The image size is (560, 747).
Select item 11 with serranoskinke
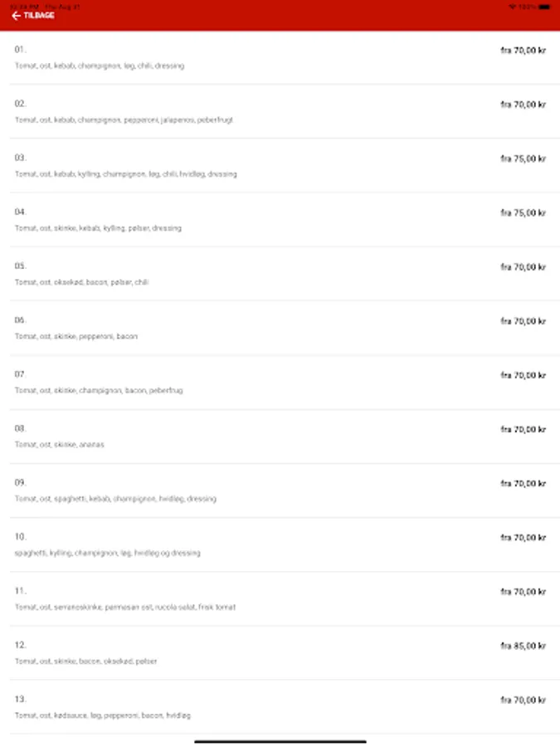[x=280, y=598]
